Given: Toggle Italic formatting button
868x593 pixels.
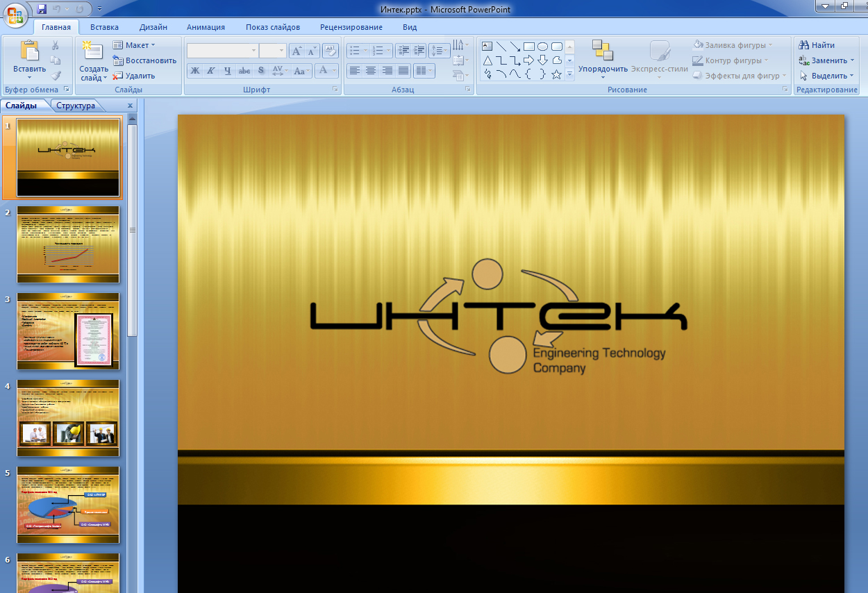Looking at the screenshot, I should tap(211, 71).
